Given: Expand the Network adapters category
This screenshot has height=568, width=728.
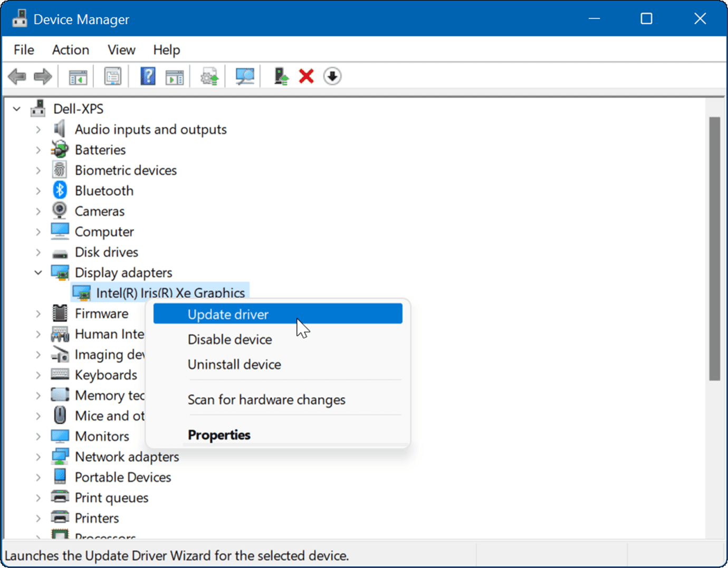Looking at the screenshot, I should [x=37, y=456].
